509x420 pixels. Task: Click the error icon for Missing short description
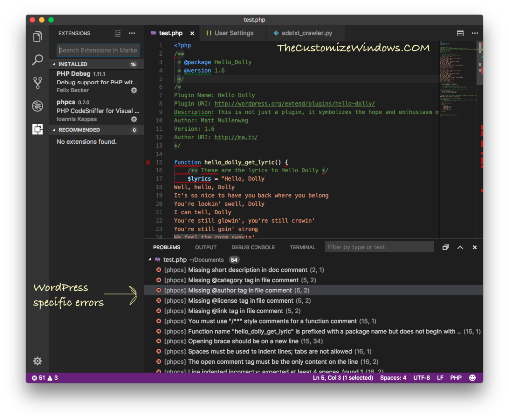tap(159, 270)
